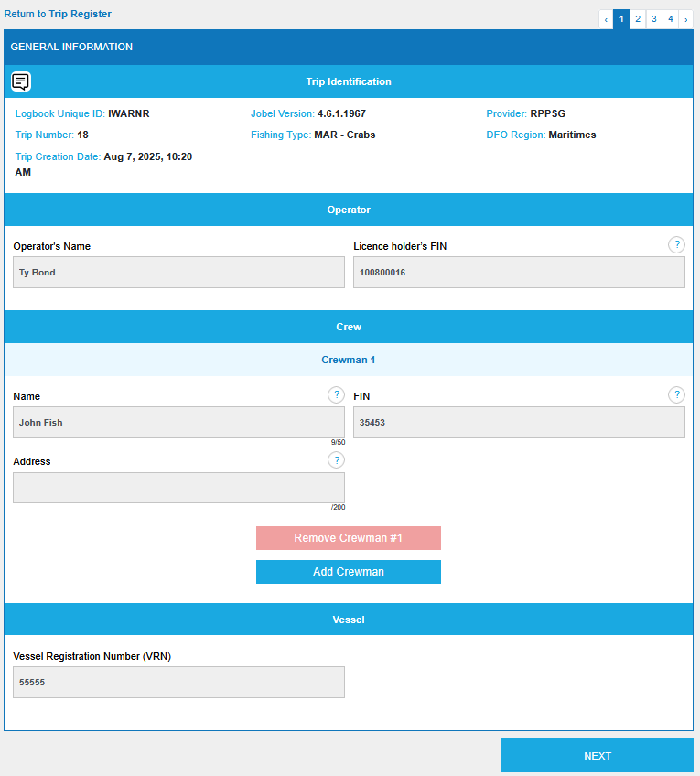Click help icon for Licence holder's FIN
700x776 pixels.
pos(676,244)
